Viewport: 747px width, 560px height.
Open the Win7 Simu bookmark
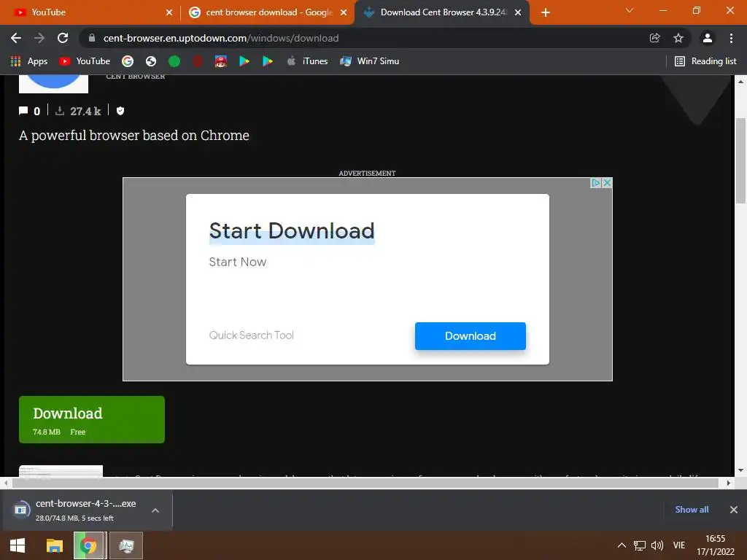coord(370,61)
